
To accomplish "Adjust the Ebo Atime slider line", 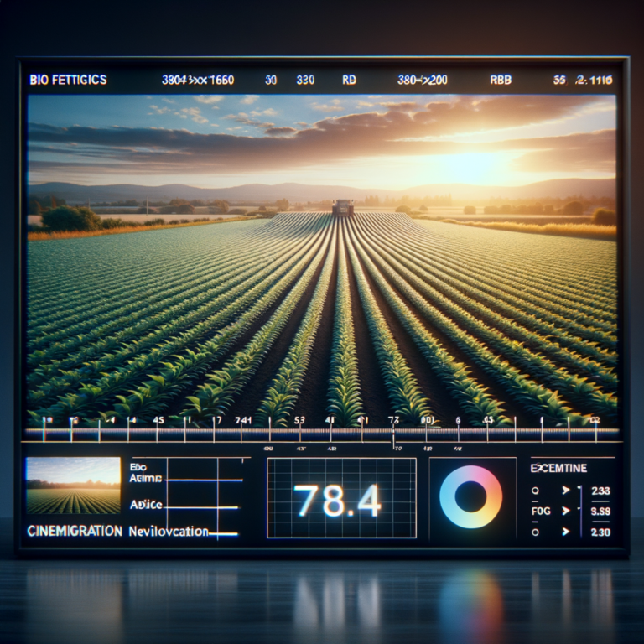I will (x=203, y=480).
